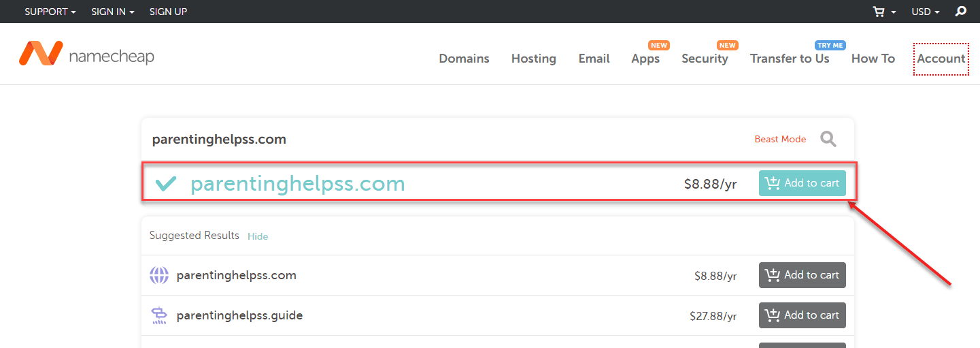The height and width of the screenshot is (348, 980).
Task: Open the SIGN IN dropdown
Action: coord(113,12)
